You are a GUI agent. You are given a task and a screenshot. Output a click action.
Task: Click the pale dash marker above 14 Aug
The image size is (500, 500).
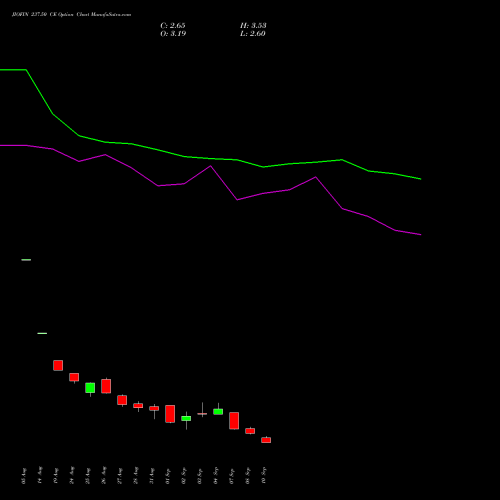pos(42,333)
